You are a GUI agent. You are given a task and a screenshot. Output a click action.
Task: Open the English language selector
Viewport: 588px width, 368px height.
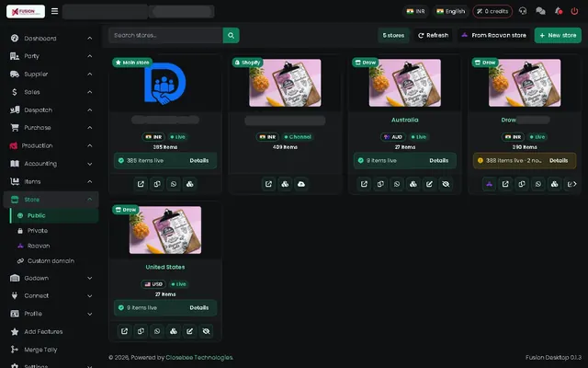451,11
